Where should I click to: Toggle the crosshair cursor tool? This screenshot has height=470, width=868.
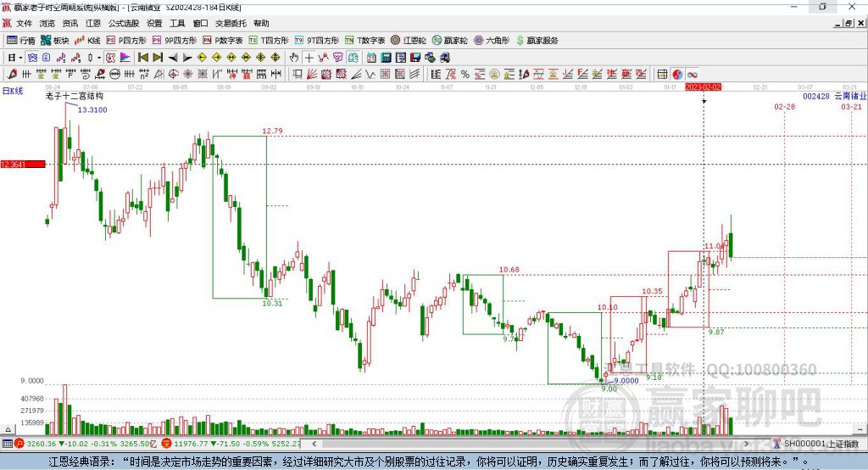click(x=309, y=58)
